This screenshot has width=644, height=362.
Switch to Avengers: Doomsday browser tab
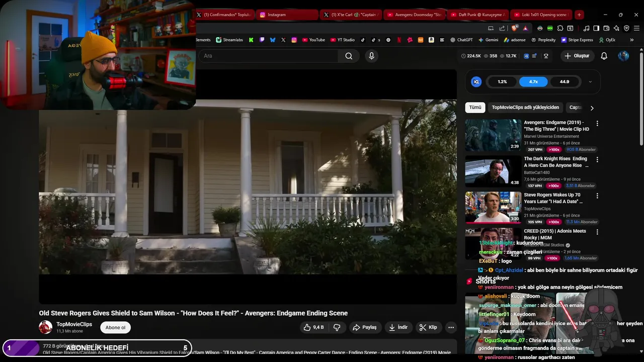coord(414,15)
